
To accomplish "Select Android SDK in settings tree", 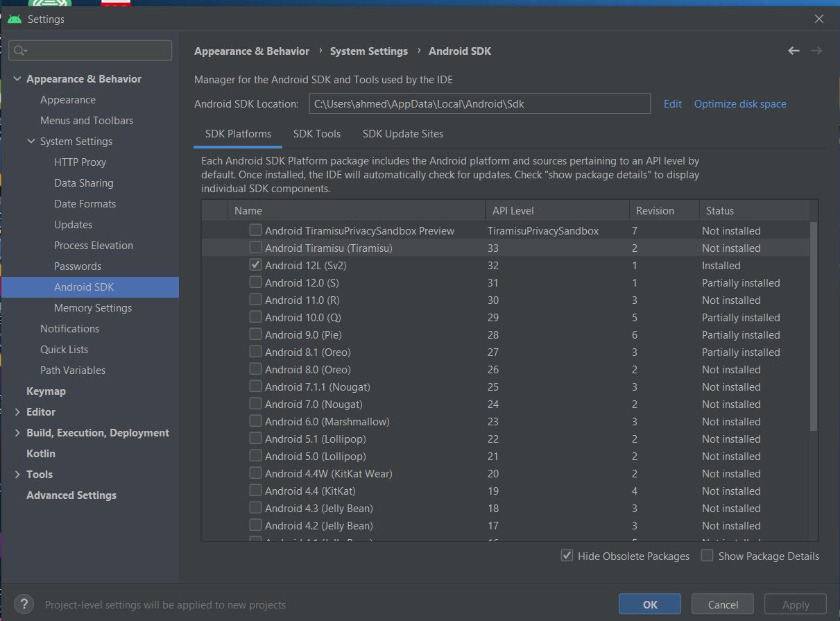I will click(90, 287).
